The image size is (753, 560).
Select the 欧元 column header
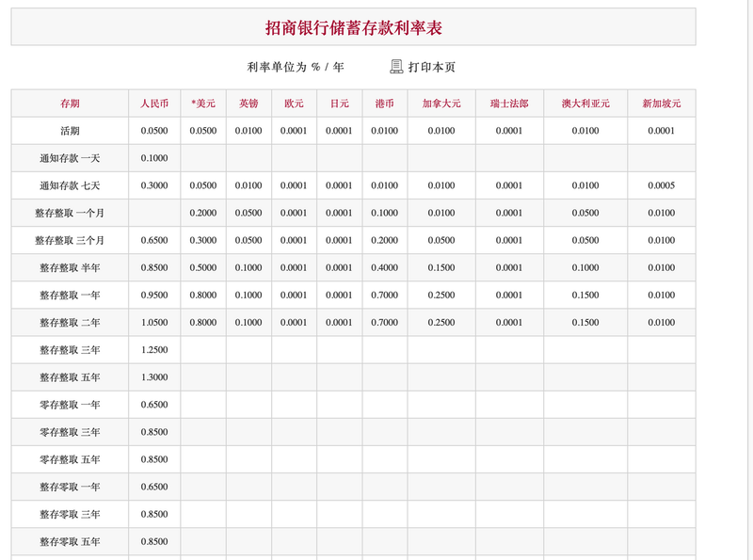[294, 104]
